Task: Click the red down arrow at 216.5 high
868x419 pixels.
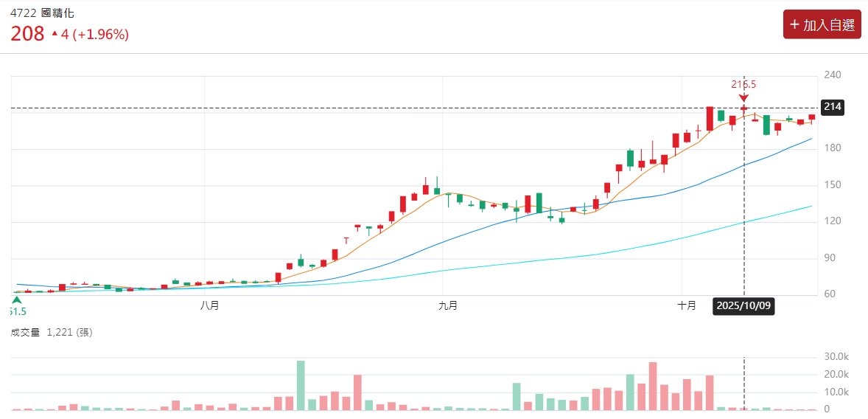Action: pyautogui.click(x=743, y=97)
